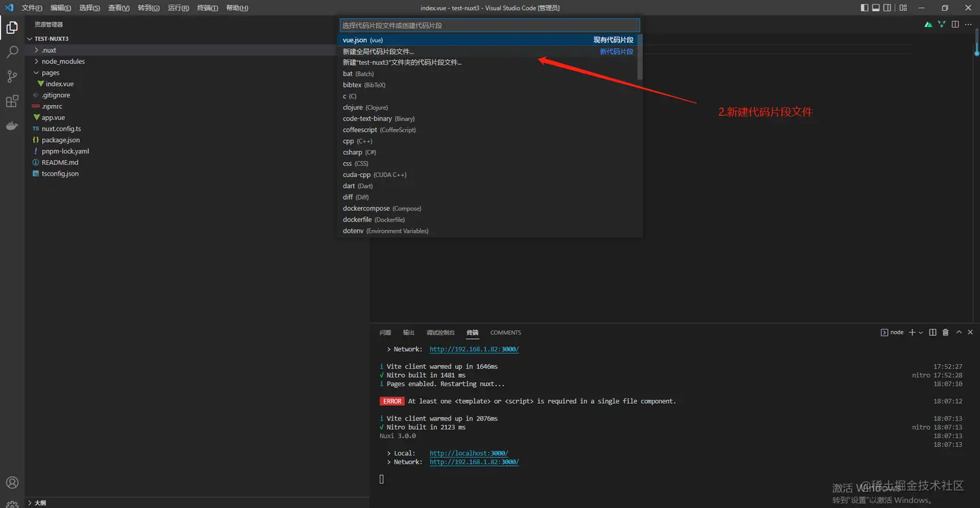Close the terminal panel
This screenshot has height=508, width=980.
(x=971, y=332)
